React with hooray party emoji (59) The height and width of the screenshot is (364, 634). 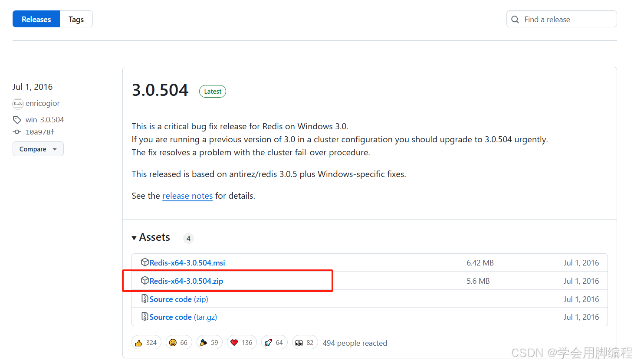pyautogui.click(x=210, y=343)
